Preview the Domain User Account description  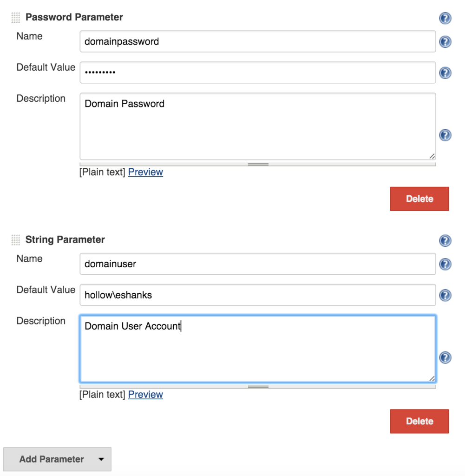click(145, 394)
